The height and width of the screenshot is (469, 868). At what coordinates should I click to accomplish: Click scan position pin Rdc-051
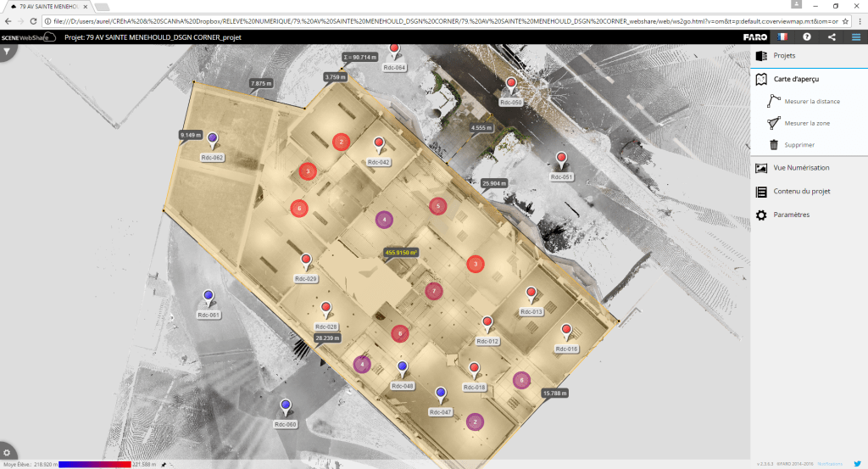pos(561,159)
